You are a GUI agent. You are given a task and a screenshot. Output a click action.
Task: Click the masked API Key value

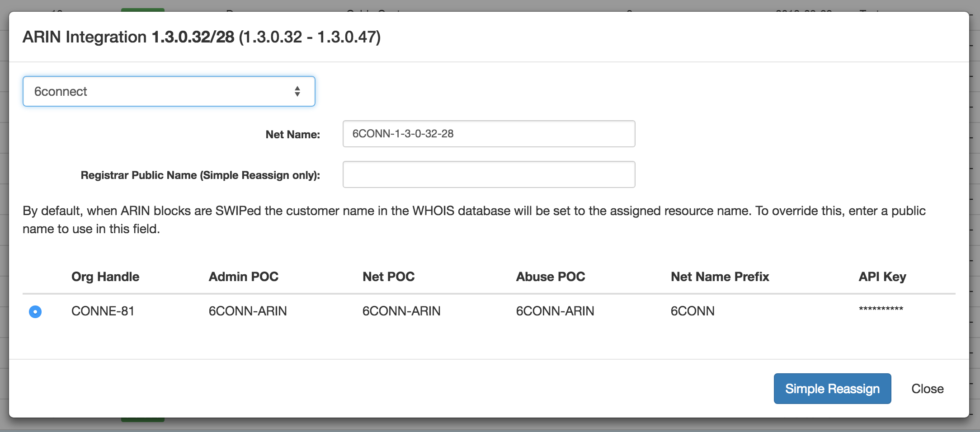pos(881,310)
